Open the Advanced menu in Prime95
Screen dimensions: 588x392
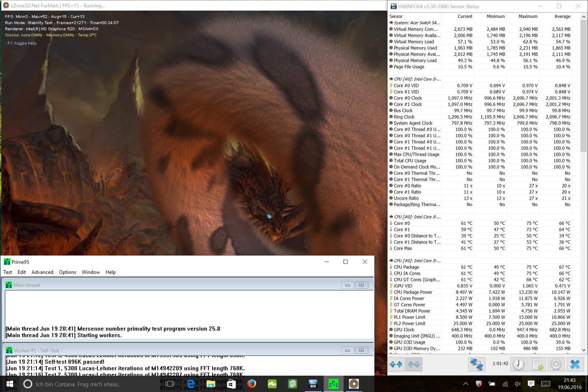tap(42, 272)
